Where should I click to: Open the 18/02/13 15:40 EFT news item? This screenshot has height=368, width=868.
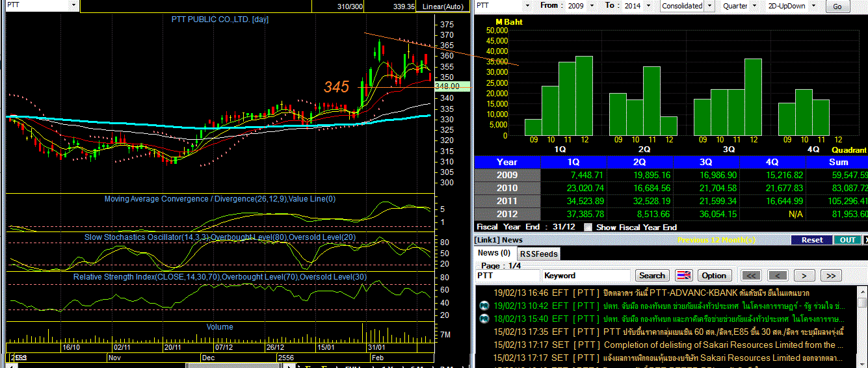666,319
